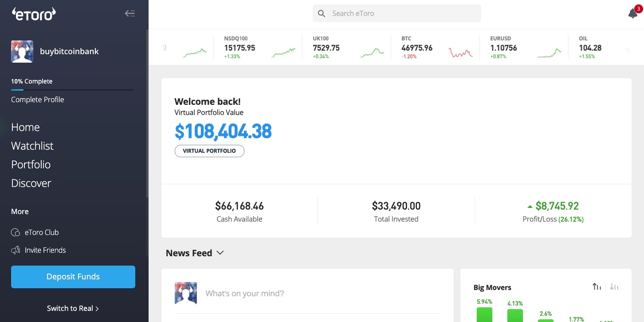Image resolution: width=644 pixels, height=322 pixels.
Task: Click the eToro logo
Action: 34,14
